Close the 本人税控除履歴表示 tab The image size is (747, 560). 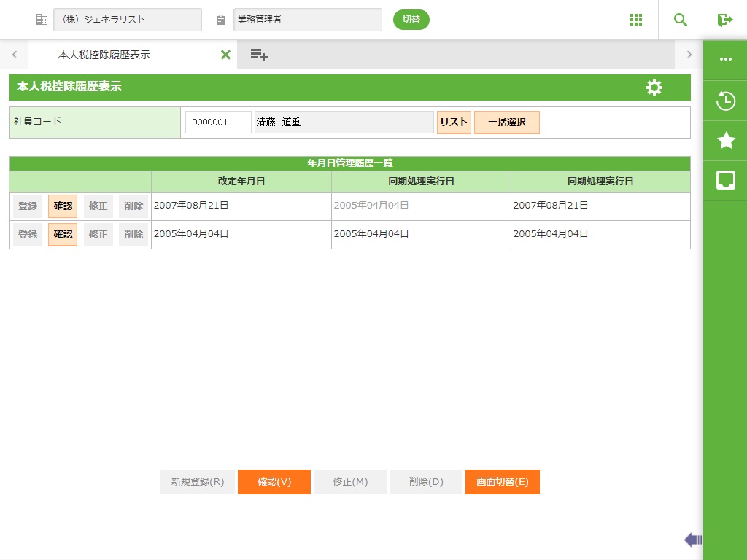pyautogui.click(x=226, y=55)
